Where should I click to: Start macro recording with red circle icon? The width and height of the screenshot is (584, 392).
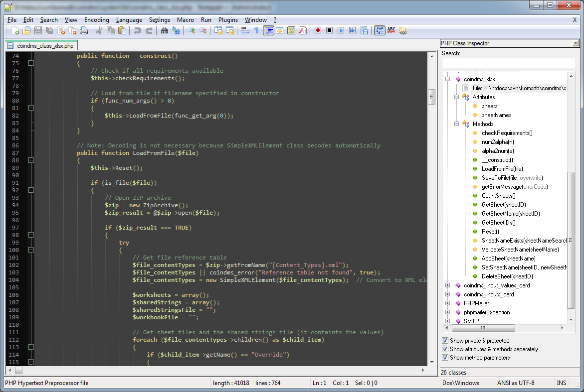(x=318, y=31)
